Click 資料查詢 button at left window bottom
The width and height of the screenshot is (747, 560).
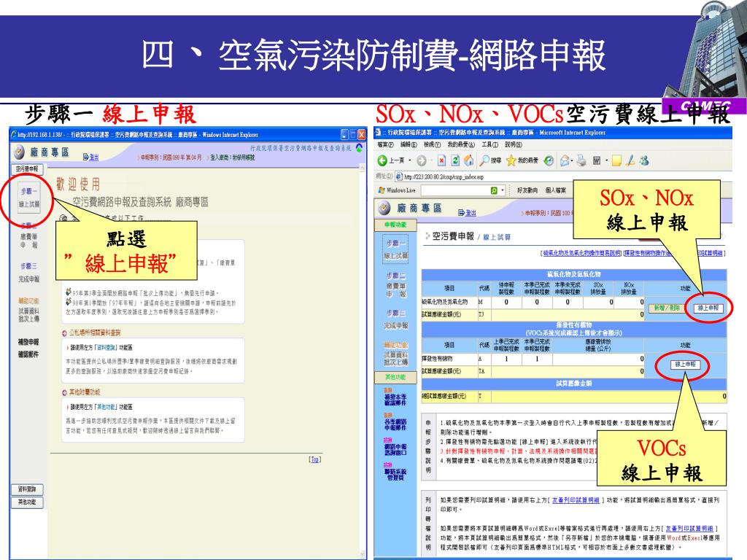tap(27, 489)
